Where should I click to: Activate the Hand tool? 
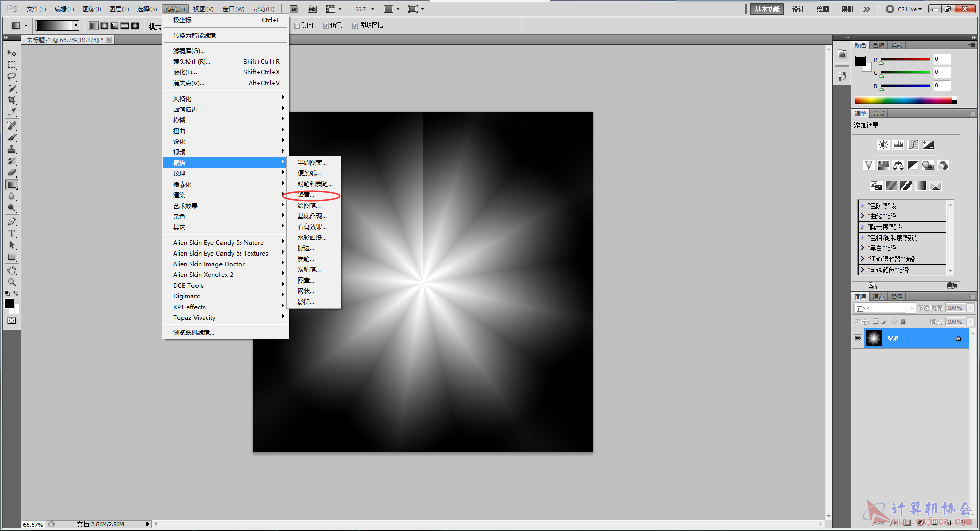(x=12, y=270)
